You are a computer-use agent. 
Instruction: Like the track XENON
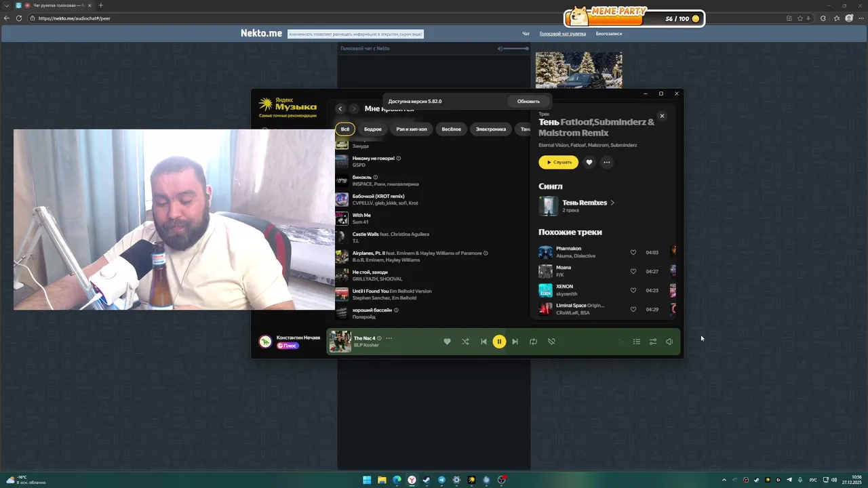[x=633, y=290]
